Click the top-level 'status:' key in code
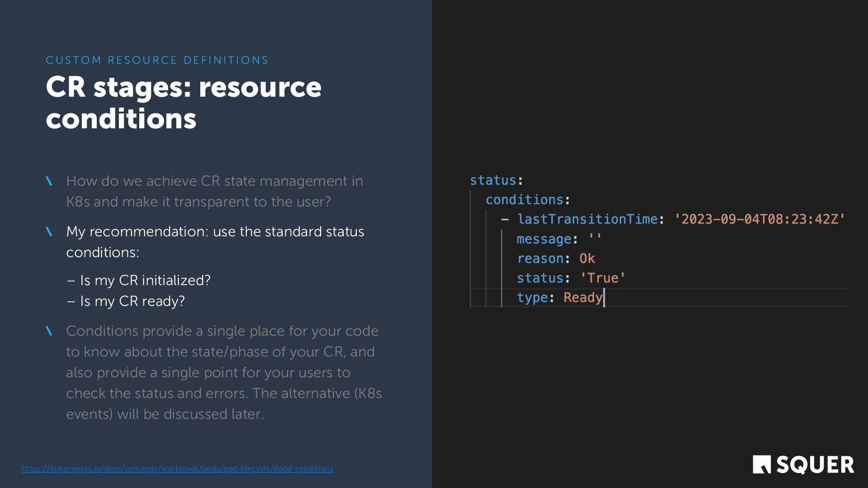868x488 pixels. (493, 180)
